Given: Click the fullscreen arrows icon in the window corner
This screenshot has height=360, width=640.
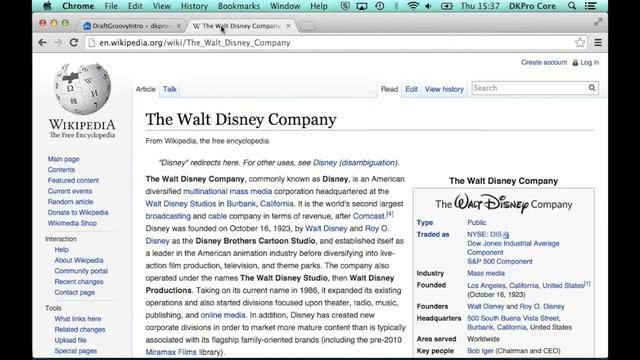Looking at the screenshot, I should coord(598,22).
